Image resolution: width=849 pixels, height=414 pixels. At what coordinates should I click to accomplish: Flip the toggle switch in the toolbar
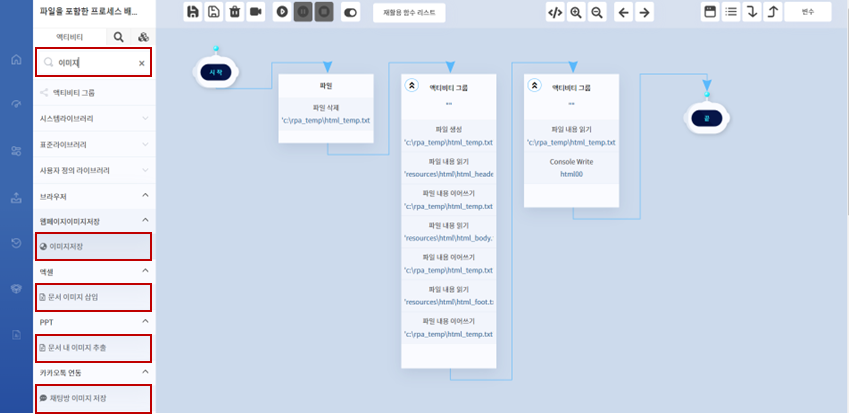pos(350,12)
